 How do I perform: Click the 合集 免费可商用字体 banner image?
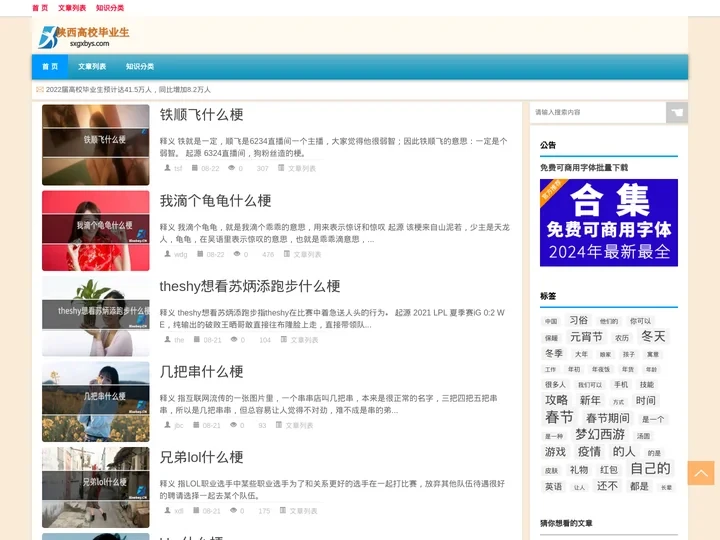(x=609, y=223)
